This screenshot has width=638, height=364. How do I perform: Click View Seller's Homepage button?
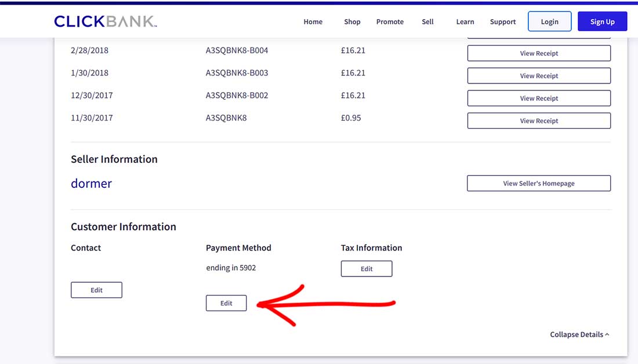coord(539,184)
